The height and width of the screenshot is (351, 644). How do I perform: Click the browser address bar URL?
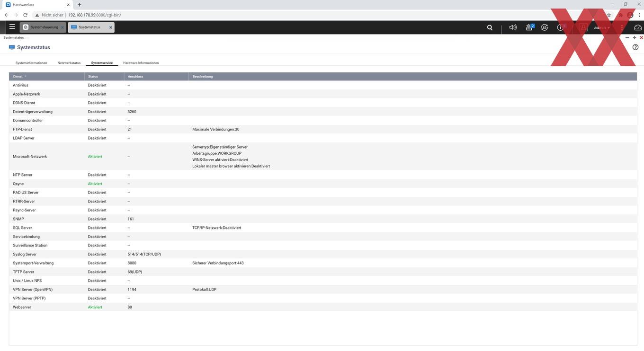point(95,15)
